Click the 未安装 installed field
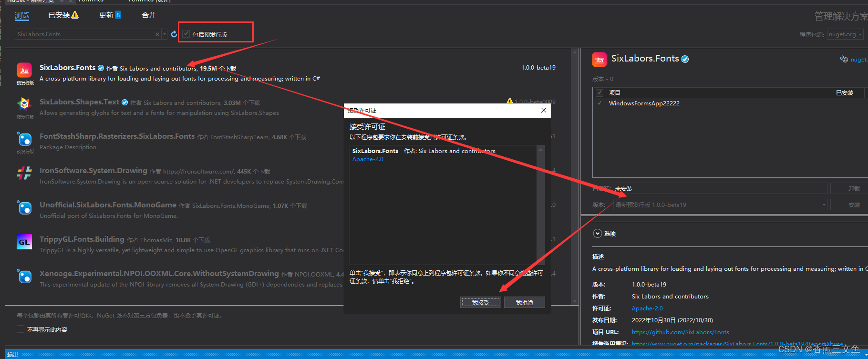868x359 pixels. [x=720, y=189]
